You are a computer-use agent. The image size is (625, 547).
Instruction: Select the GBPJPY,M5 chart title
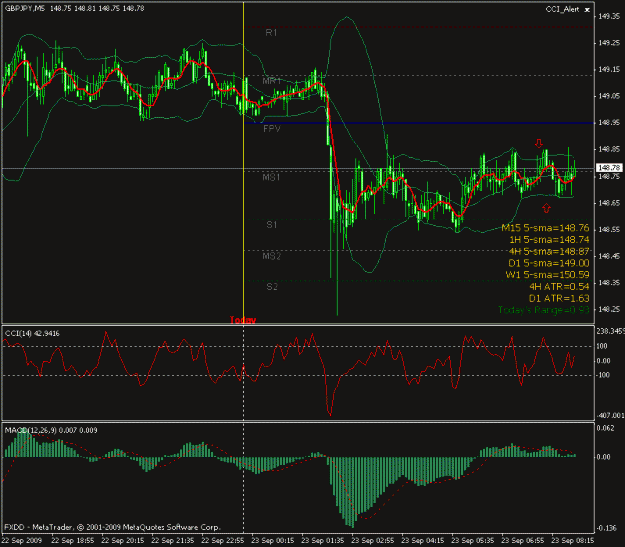[25, 8]
